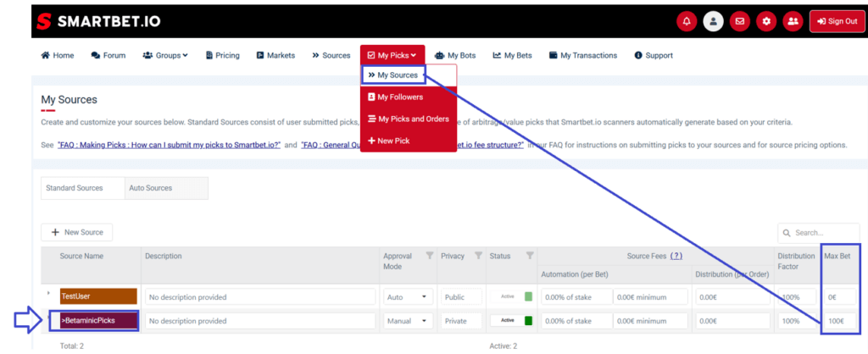
Task: Click TestUser Public privacy cell
Action: coord(460,297)
